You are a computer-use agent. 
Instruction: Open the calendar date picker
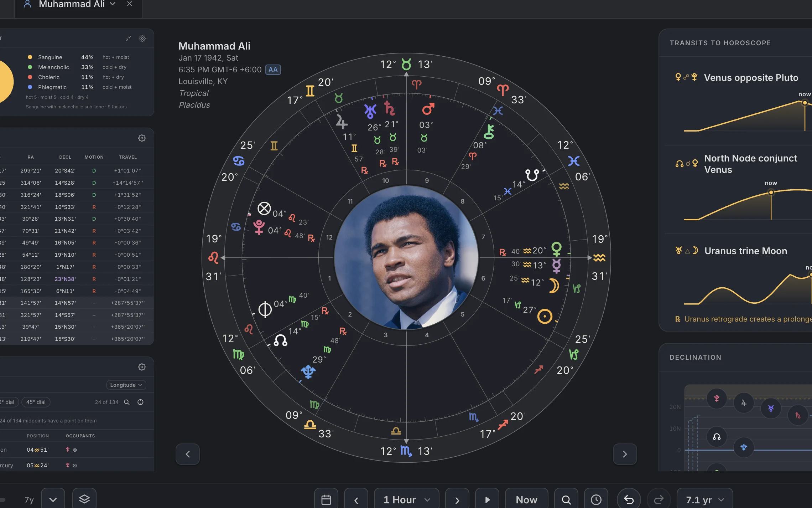[326, 499]
